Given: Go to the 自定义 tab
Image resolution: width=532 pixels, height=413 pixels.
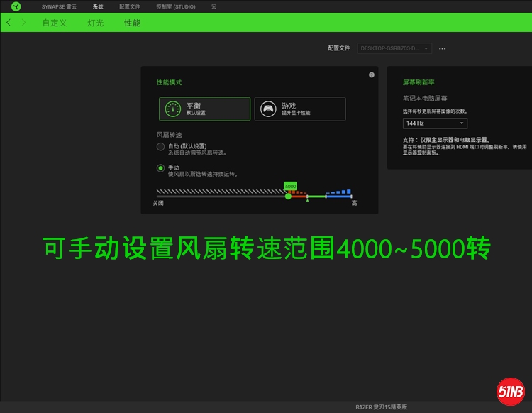Looking at the screenshot, I should (55, 23).
